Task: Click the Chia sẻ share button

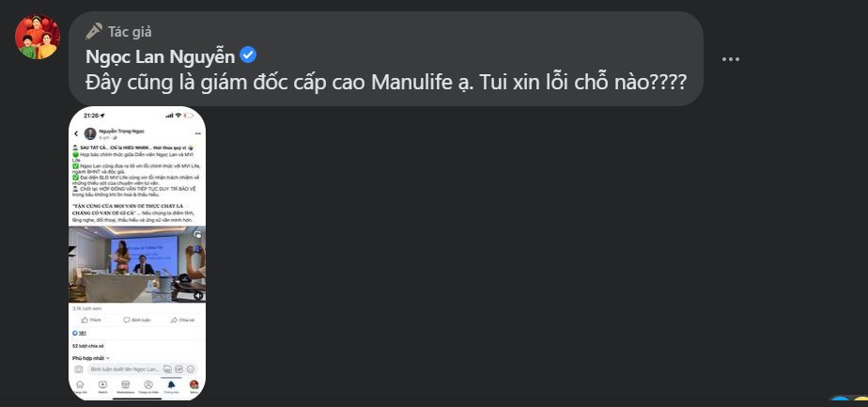Action: [x=182, y=321]
